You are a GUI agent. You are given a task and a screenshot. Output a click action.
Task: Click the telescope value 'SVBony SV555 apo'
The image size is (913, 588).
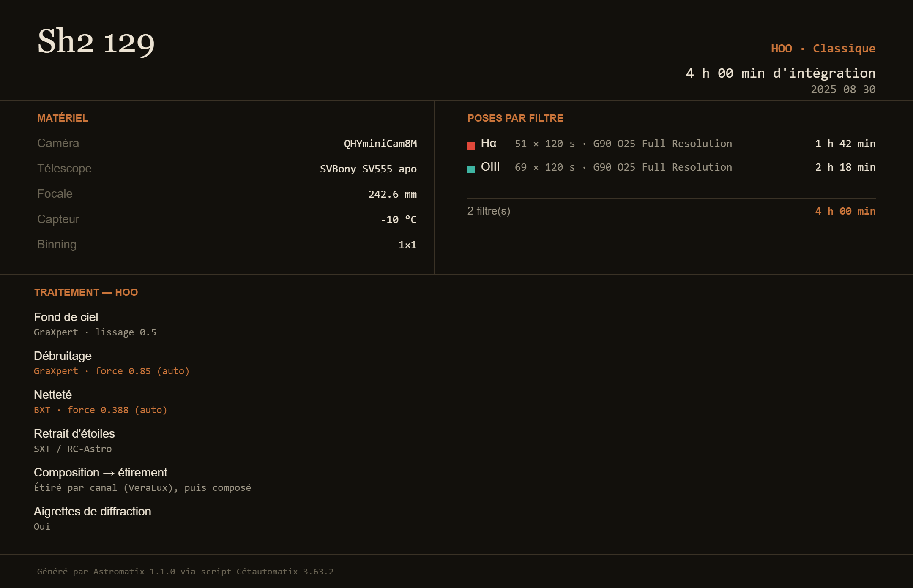(368, 169)
